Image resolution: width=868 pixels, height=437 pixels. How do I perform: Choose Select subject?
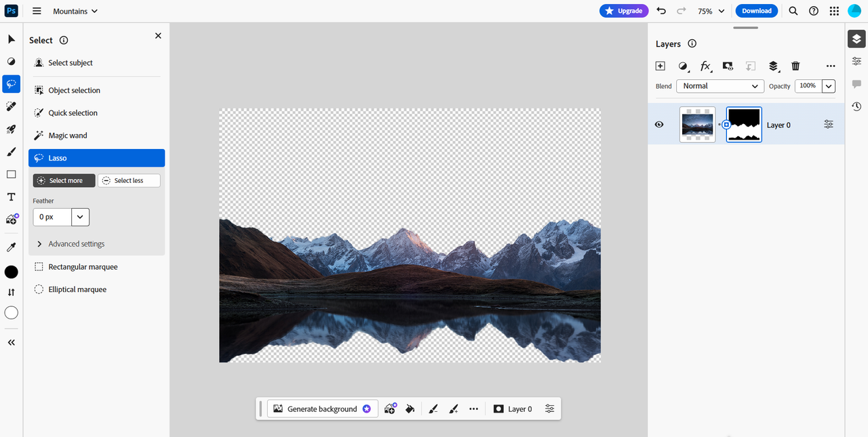pos(96,63)
